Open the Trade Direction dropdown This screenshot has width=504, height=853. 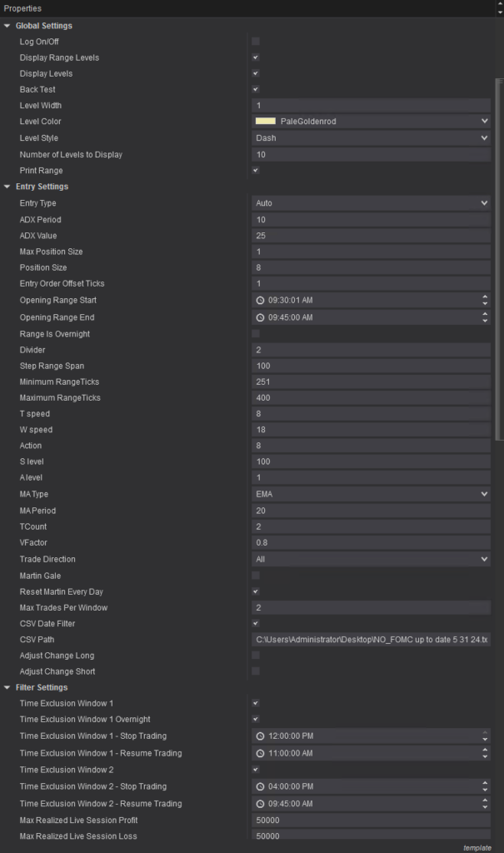pos(371,560)
